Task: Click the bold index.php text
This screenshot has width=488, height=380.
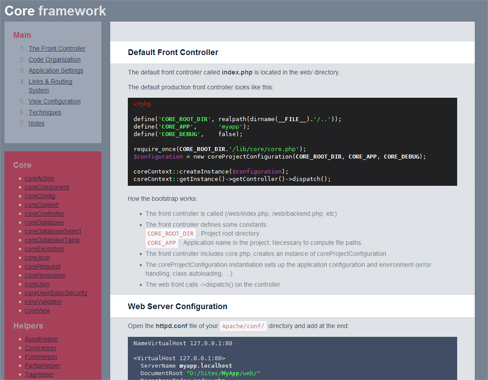Action: click(x=237, y=72)
